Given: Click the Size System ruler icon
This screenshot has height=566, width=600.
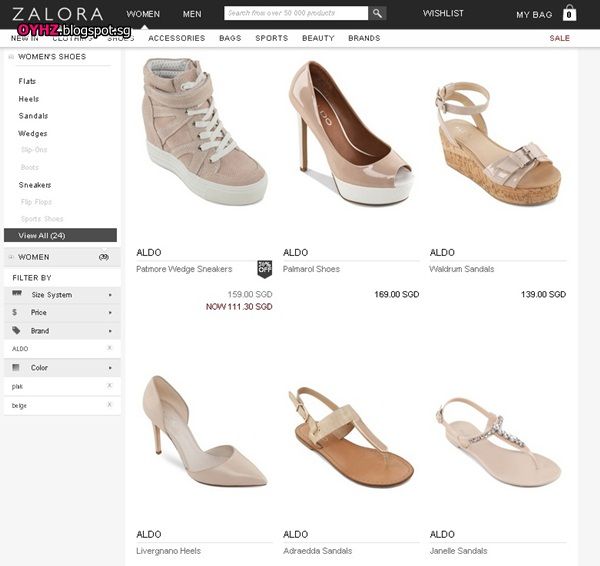Looking at the screenshot, I should 17,293.
